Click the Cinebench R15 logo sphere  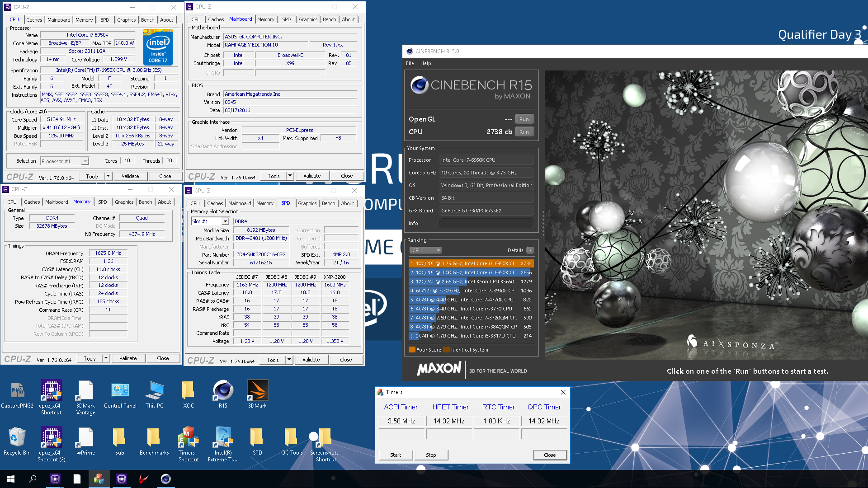pos(419,85)
